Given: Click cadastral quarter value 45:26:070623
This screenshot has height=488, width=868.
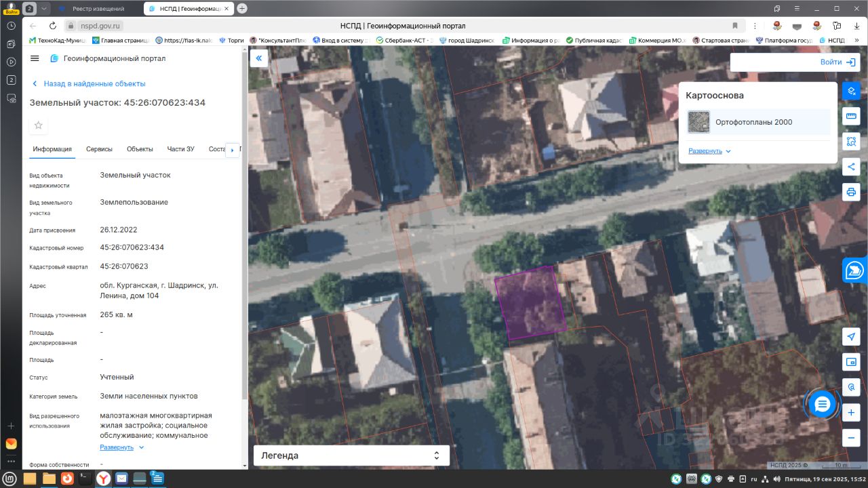Looking at the screenshot, I should 124,266.
